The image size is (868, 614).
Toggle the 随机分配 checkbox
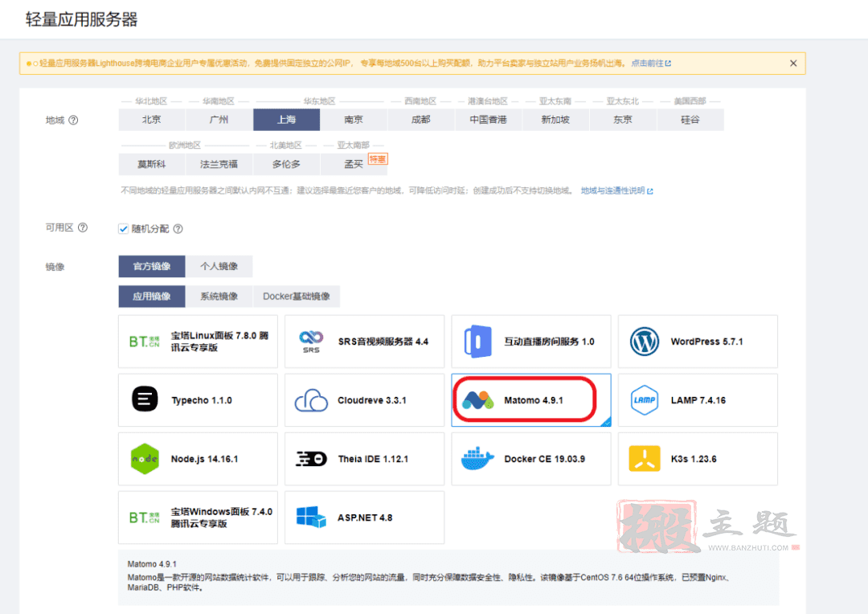click(123, 229)
